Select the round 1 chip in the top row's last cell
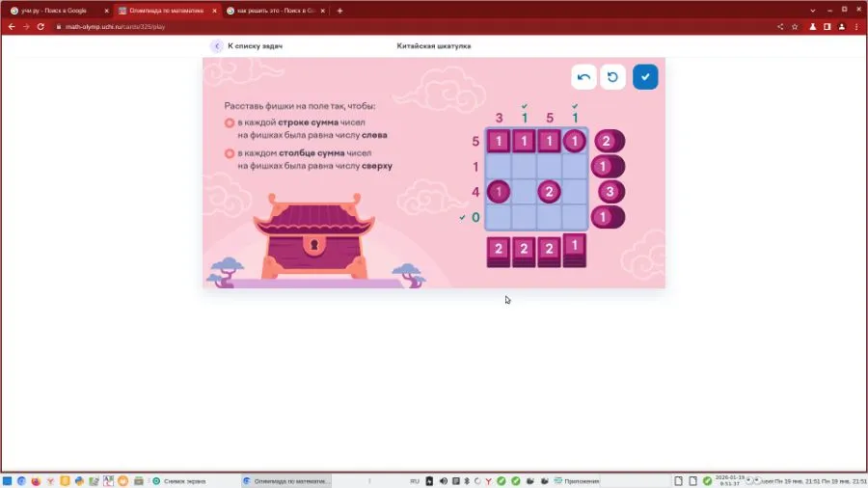Screen dimensions: 868x488 (575, 141)
